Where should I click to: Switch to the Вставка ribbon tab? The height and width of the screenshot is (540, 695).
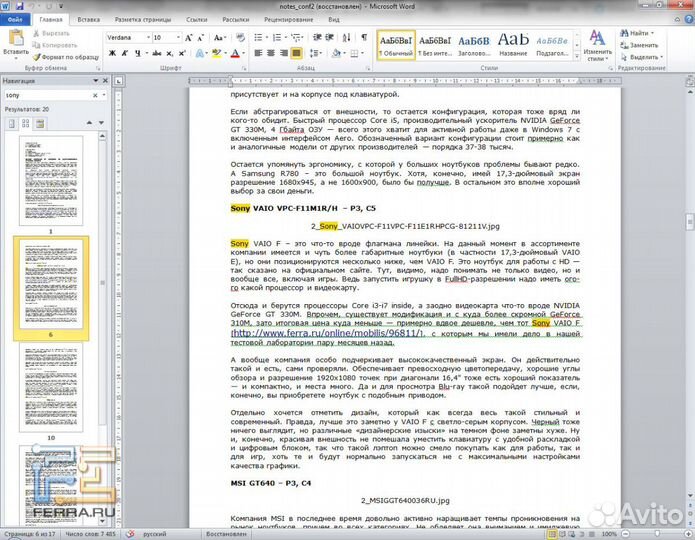(88, 20)
